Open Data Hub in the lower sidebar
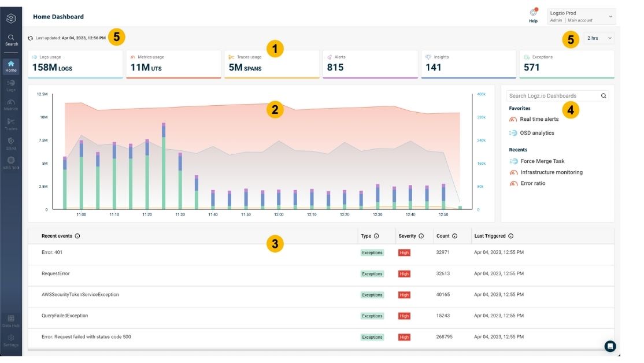 (x=11, y=321)
